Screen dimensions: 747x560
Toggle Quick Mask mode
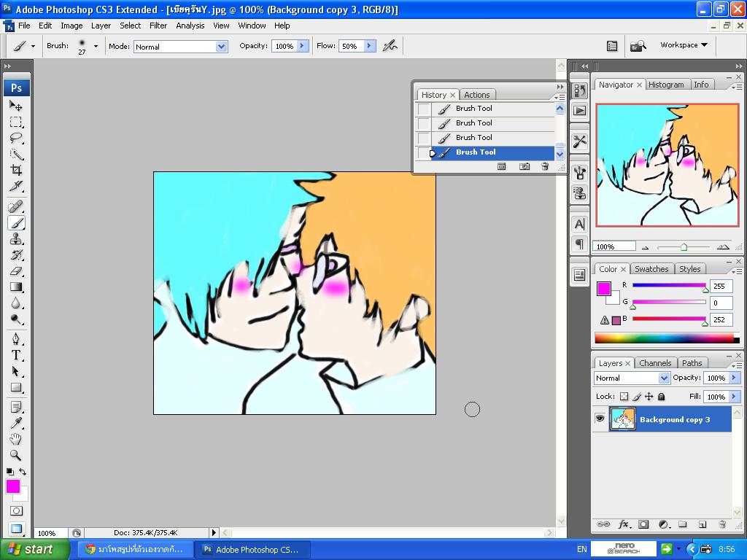[x=16, y=511]
